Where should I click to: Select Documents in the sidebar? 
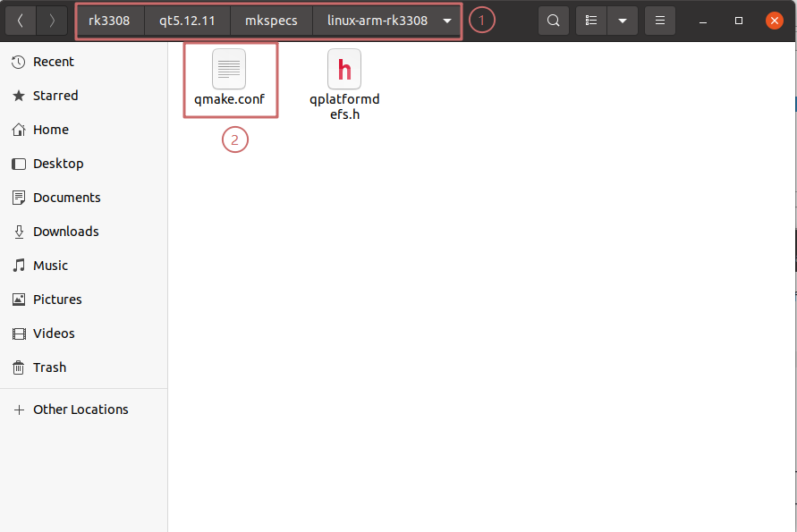coord(66,198)
